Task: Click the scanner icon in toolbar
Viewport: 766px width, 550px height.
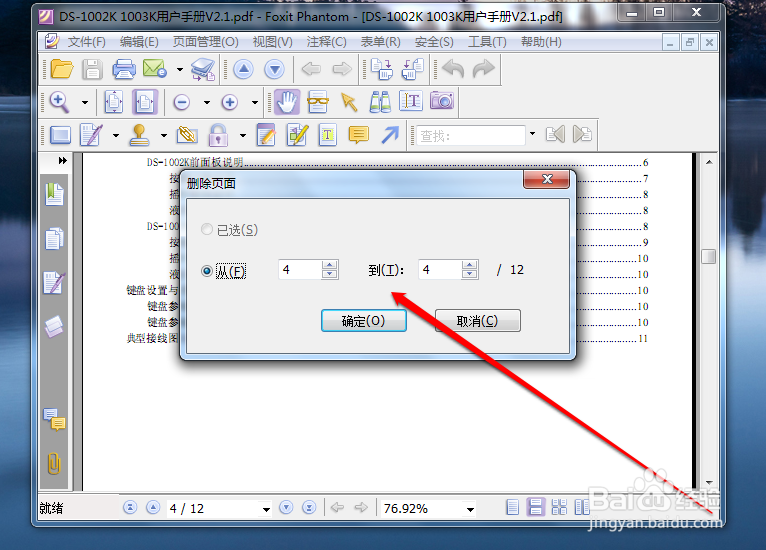Action: click(x=203, y=69)
